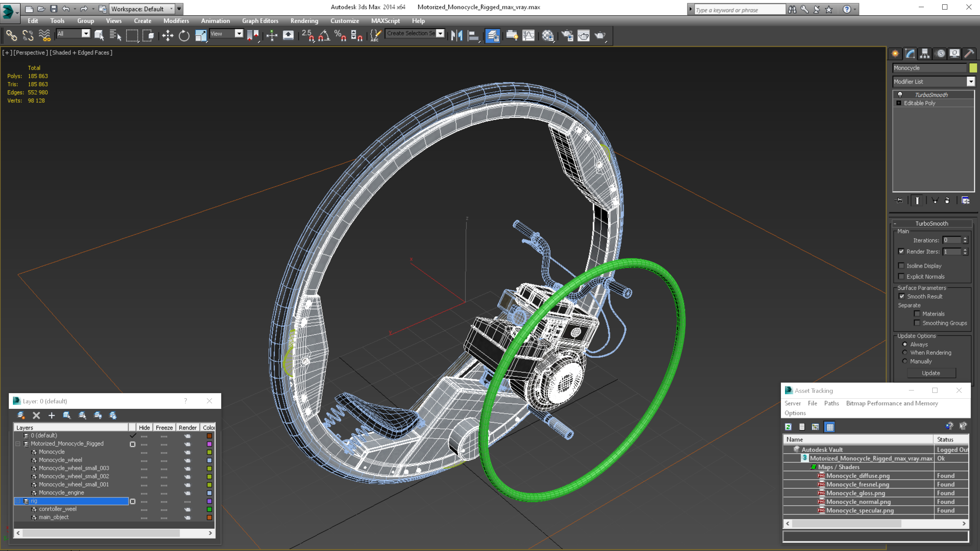The height and width of the screenshot is (551, 980).
Task: Collapse the TurboSmooth rollout
Action: 932,223
